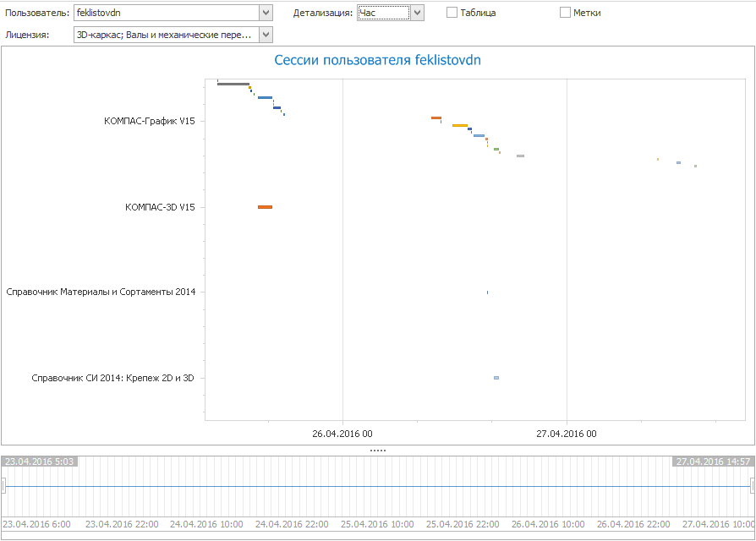Open the Пользователь dropdown arrow

pos(266,13)
